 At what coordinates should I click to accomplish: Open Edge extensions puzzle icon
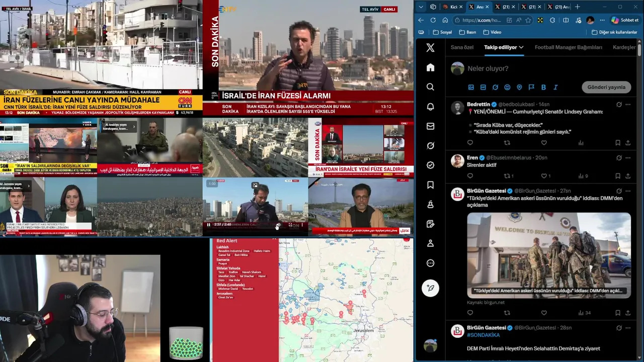(552, 20)
